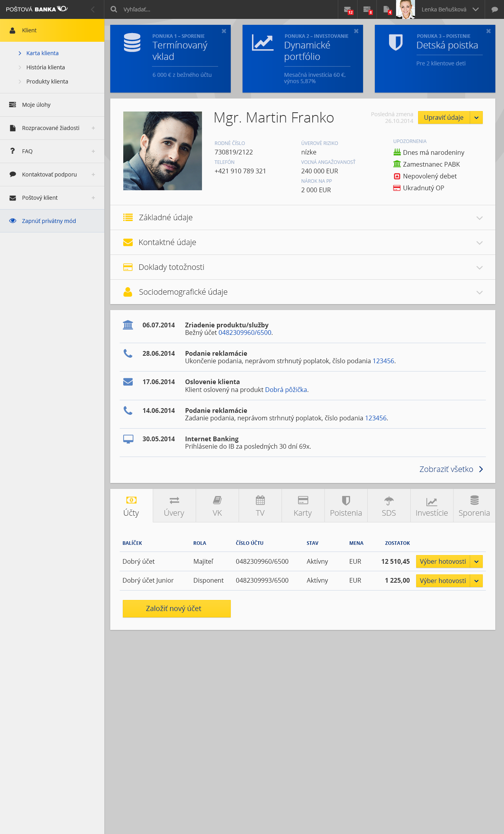Expand the Základné údaje section
This screenshot has width=504, height=834.
303,217
